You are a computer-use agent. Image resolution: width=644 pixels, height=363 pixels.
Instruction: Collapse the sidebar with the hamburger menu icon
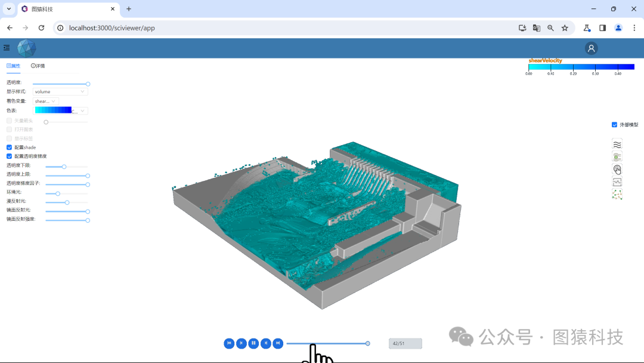pyautogui.click(x=7, y=48)
